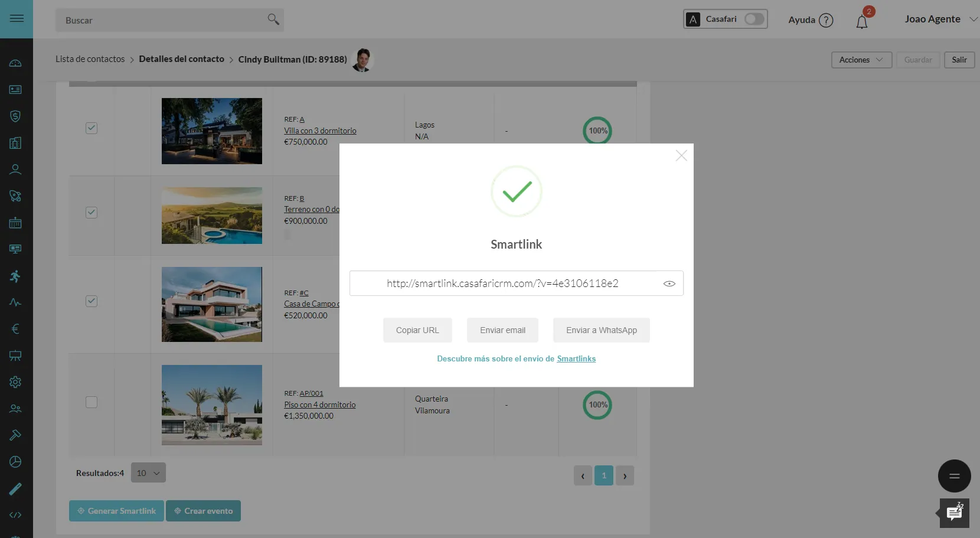Click Enviar a WhatsApp button

pyautogui.click(x=602, y=330)
